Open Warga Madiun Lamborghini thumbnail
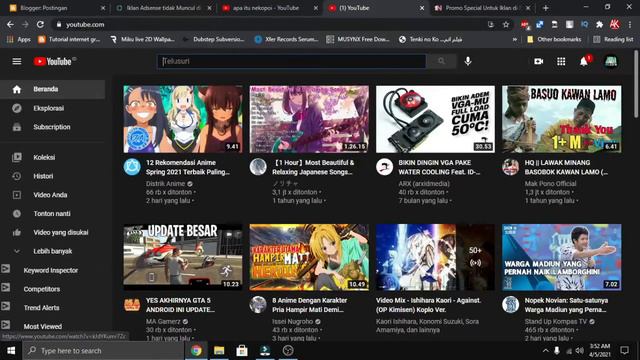The image size is (640, 360). click(x=562, y=257)
